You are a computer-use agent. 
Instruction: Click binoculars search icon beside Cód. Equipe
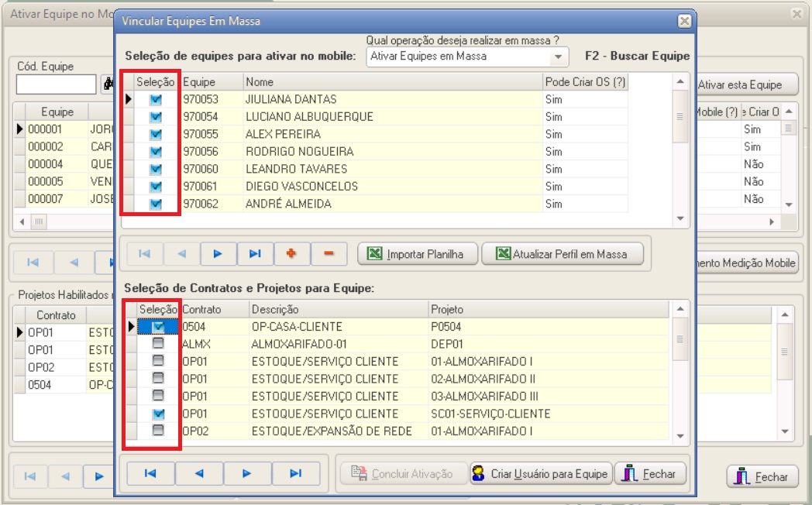(x=108, y=84)
